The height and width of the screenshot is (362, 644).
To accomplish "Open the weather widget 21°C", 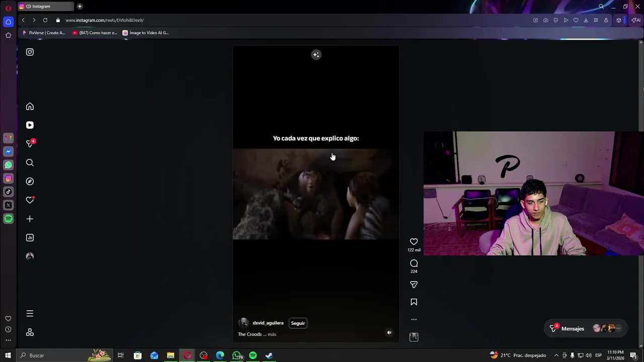I will tap(518, 355).
